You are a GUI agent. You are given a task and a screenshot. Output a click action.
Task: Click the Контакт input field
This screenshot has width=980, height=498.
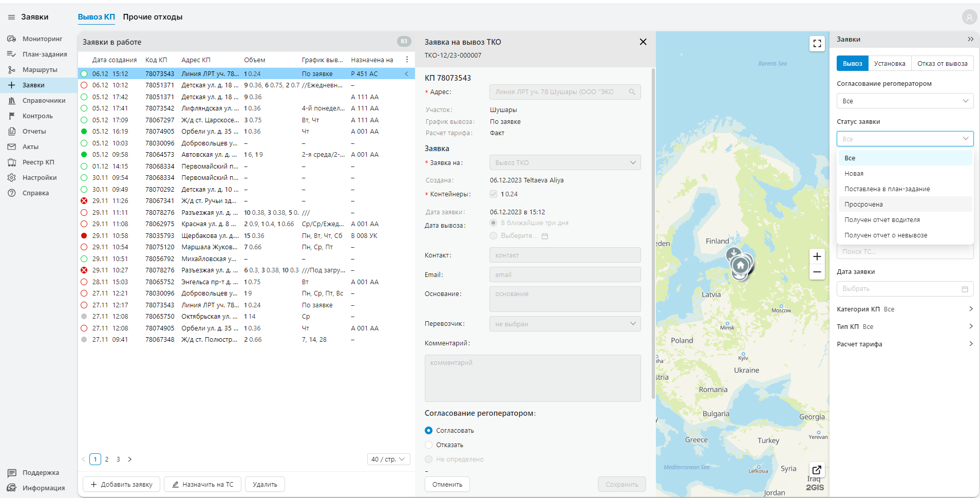click(x=564, y=255)
